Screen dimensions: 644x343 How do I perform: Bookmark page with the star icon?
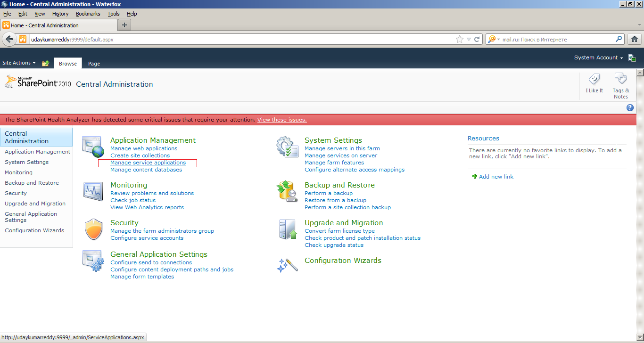[x=460, y=40]
